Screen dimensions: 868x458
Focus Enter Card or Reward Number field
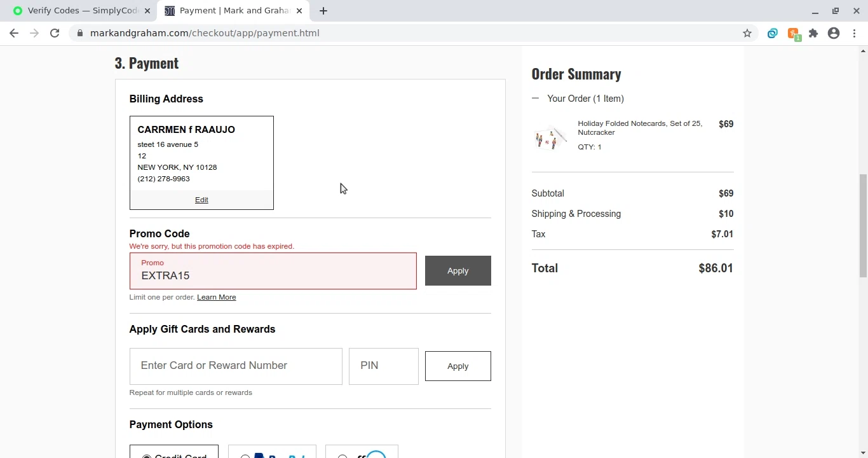236,366
